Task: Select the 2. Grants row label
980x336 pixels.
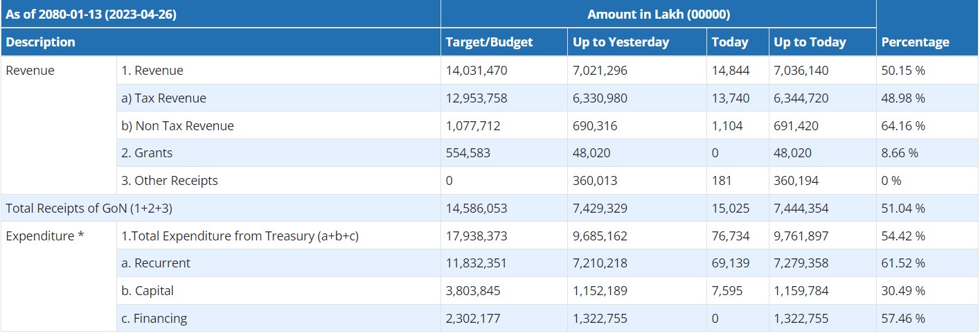Action: pos(147,153)
